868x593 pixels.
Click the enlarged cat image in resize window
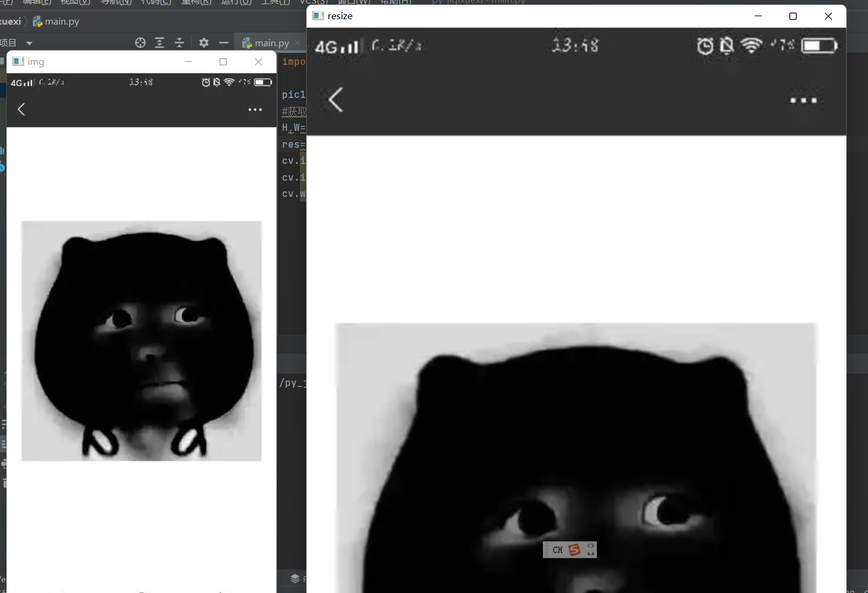[576, 458]
